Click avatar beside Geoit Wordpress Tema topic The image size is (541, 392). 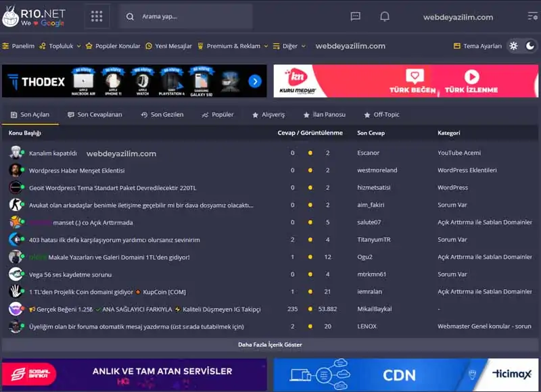point(15,188)
